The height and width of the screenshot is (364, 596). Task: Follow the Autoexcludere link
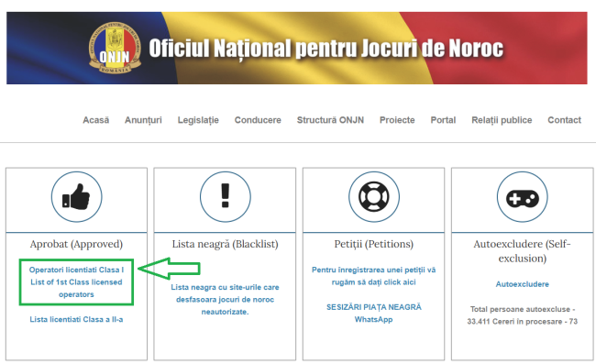coord(523,284)
